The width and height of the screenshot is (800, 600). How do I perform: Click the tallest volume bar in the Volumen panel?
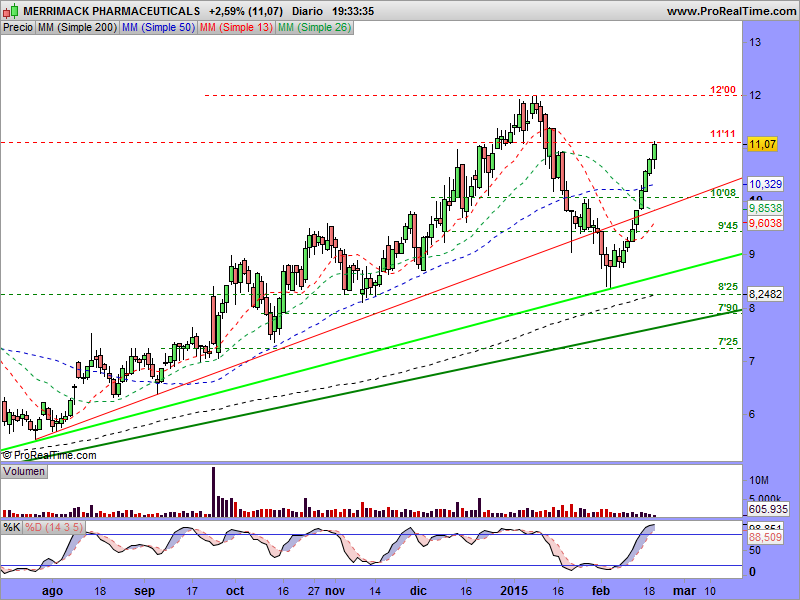pyautogui.click(x=213, y=492)
